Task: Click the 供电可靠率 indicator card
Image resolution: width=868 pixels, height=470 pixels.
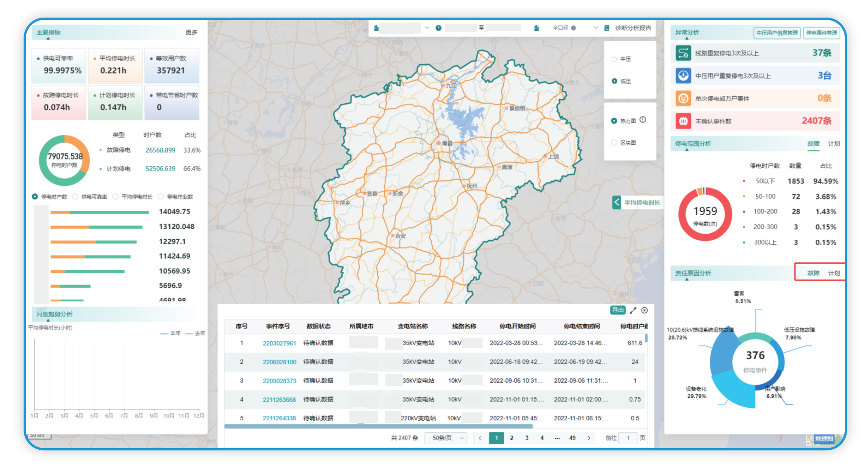Action: 59,66
